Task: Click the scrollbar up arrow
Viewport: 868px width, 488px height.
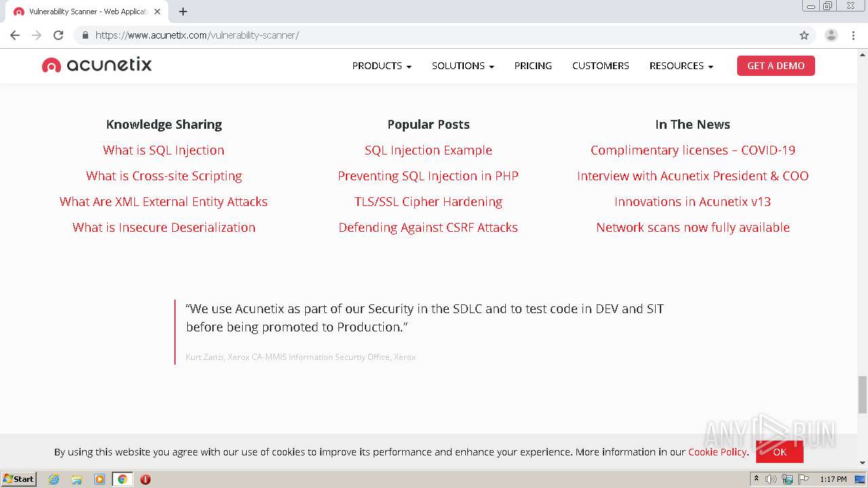Action: coord(863,54)
